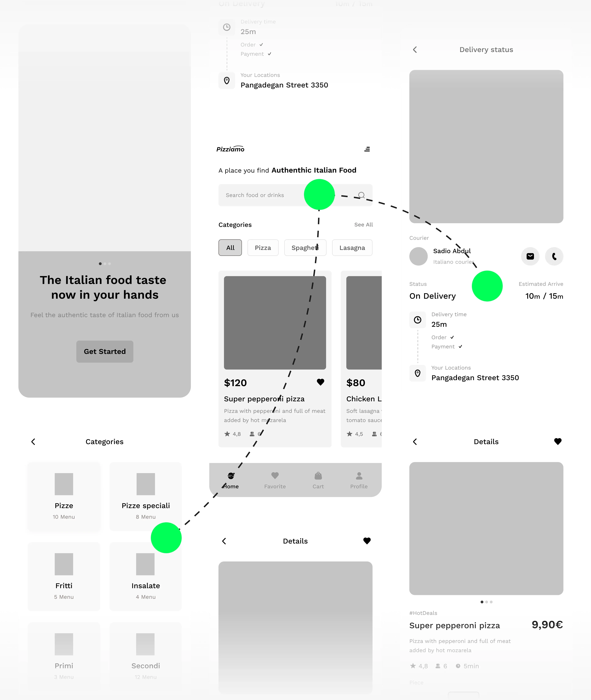Select the All category filter tab

(x=230, y=247)
